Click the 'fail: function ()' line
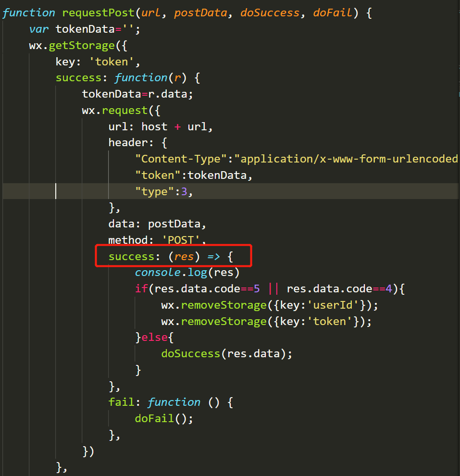Viewport: 460px width, 476px height. [171, 402]
